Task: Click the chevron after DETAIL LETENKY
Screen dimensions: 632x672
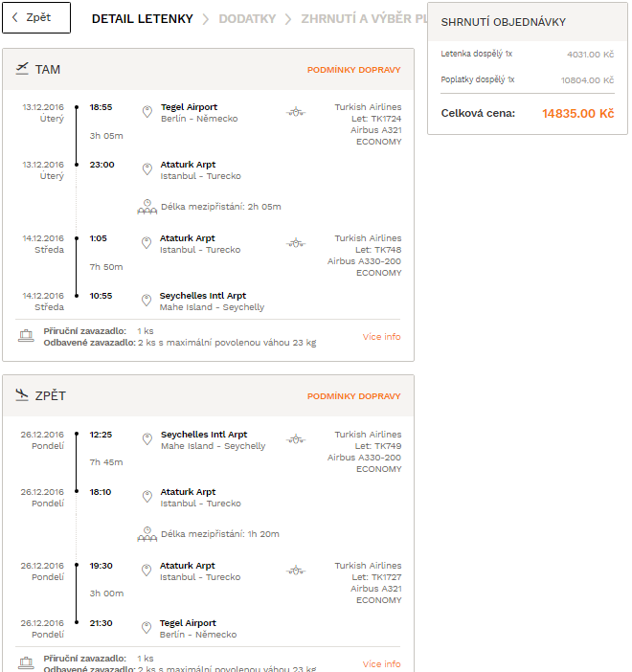Action: 205,19
